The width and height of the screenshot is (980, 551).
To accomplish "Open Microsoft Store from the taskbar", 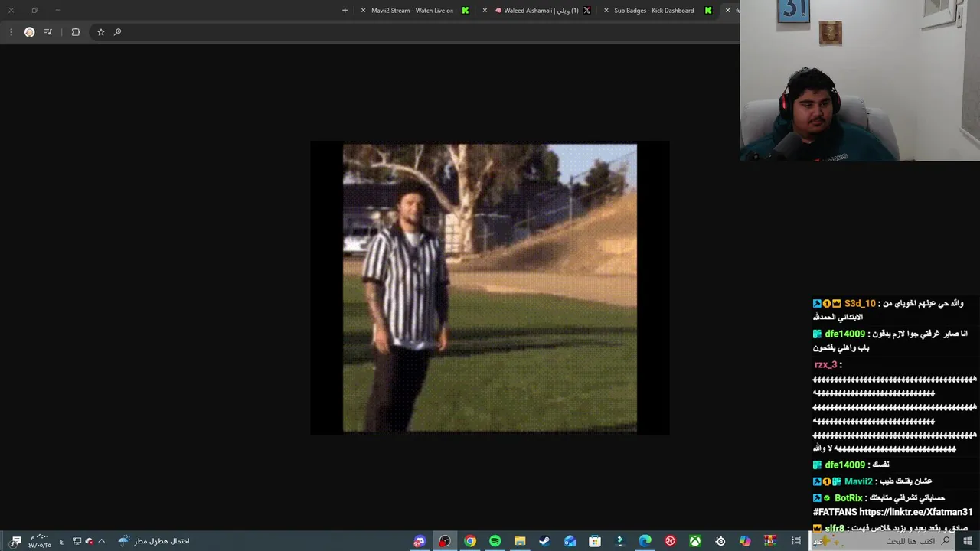I will pyautogui.click(x=595, y=541).
